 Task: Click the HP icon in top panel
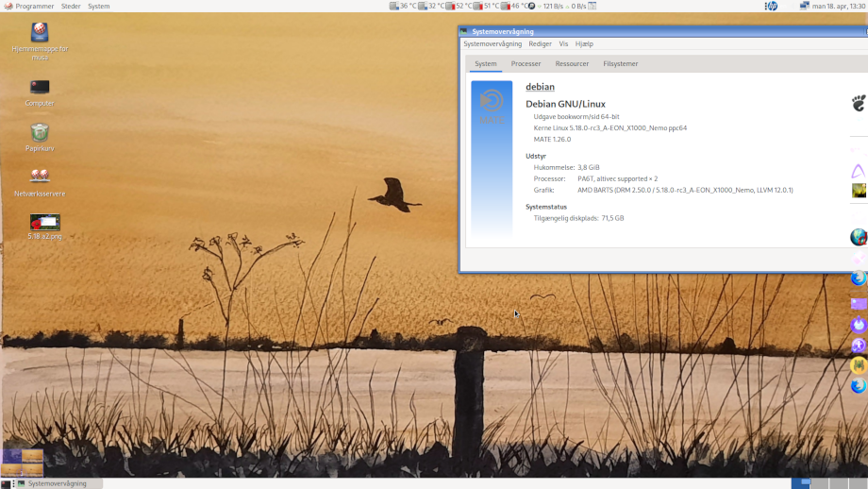pos(771,6)
